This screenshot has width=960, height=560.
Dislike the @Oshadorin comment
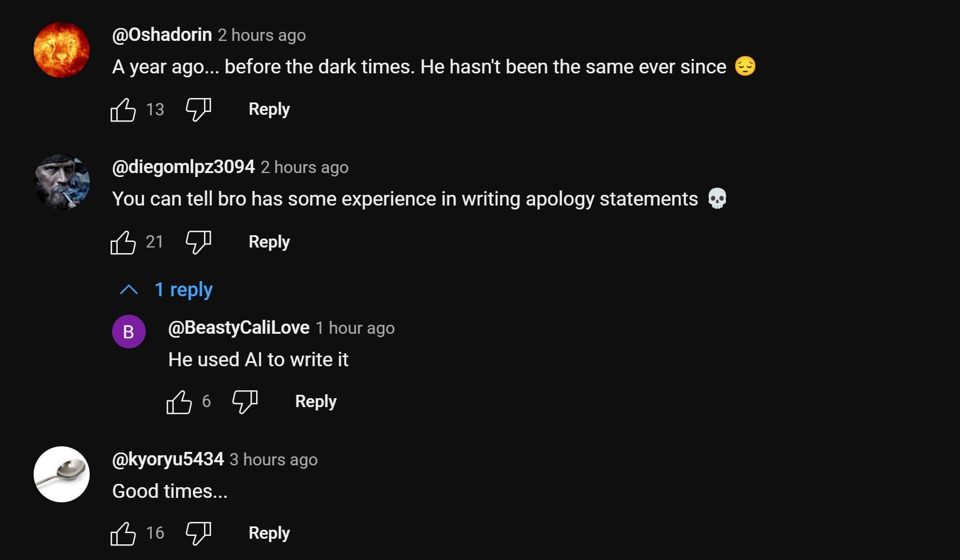coord(198,110)
